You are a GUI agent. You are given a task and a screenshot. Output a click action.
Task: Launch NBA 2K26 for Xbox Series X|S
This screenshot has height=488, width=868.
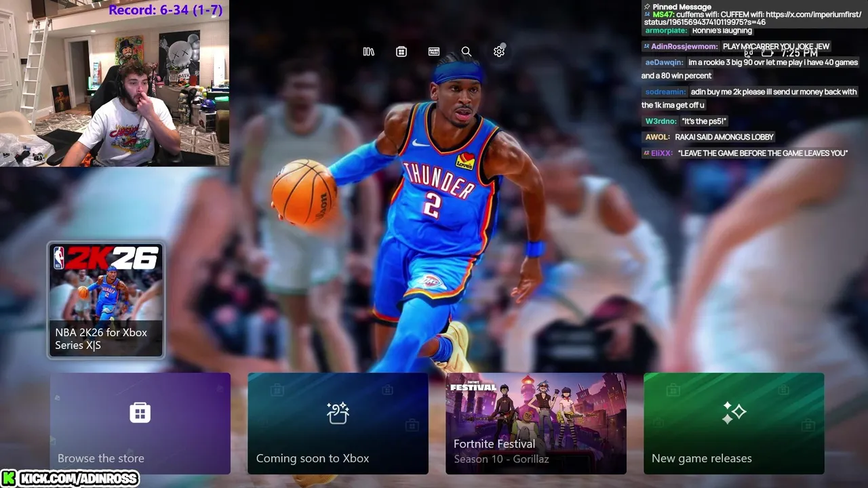click(x=106, y=300)
